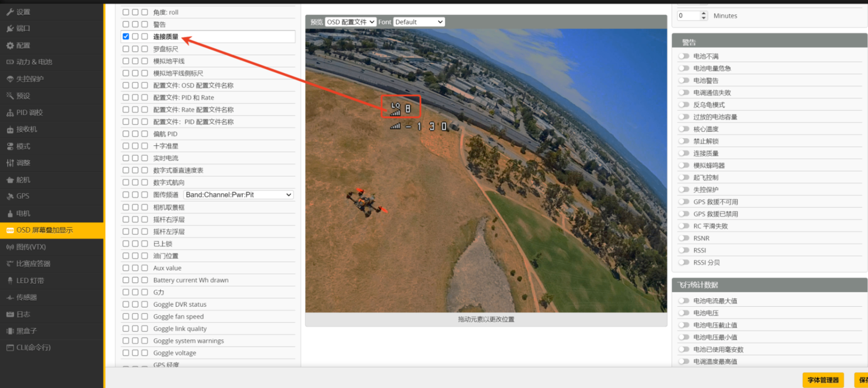868x388 pixels.
Task: Click the gear icon beside 配置
Action: pos(10,46)
